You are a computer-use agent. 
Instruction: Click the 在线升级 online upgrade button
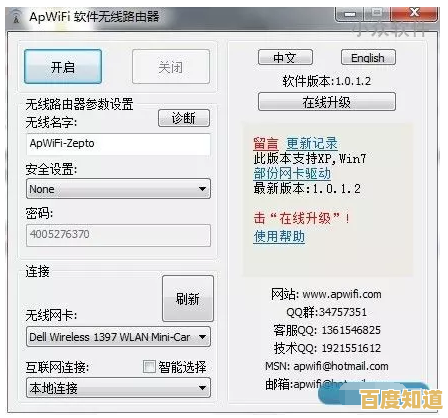[x=327, y=102]
